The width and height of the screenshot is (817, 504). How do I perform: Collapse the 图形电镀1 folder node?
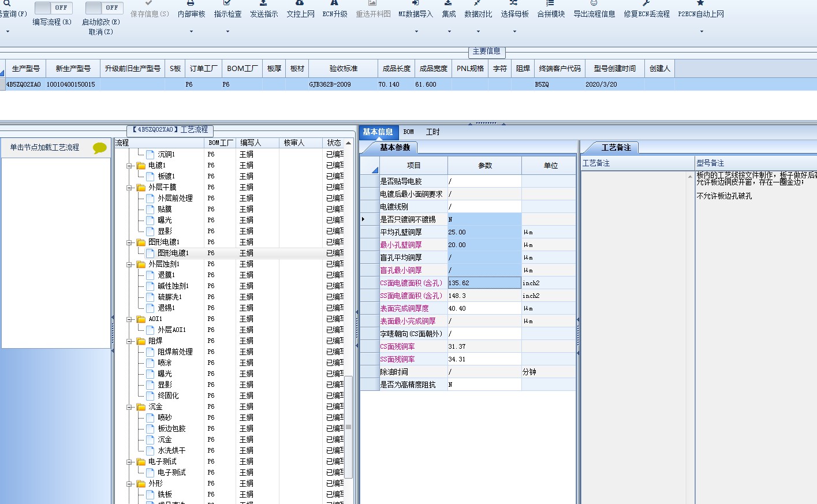(x=130, y=242)
